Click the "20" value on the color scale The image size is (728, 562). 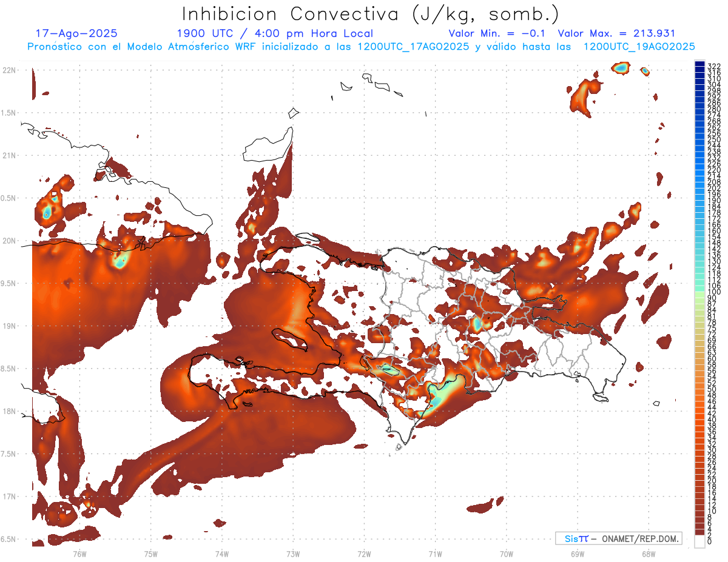tap(712, 481)
